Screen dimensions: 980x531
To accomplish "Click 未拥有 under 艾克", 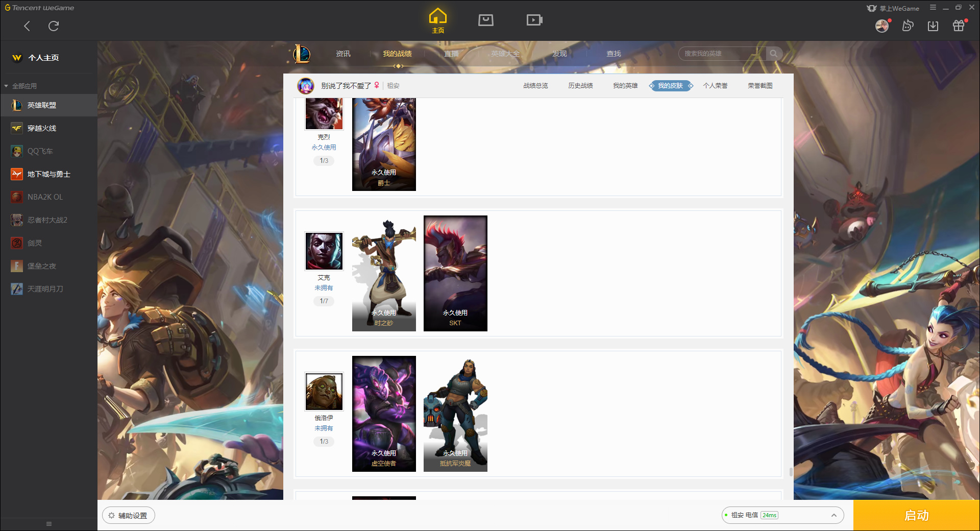I will pos(324,288).
